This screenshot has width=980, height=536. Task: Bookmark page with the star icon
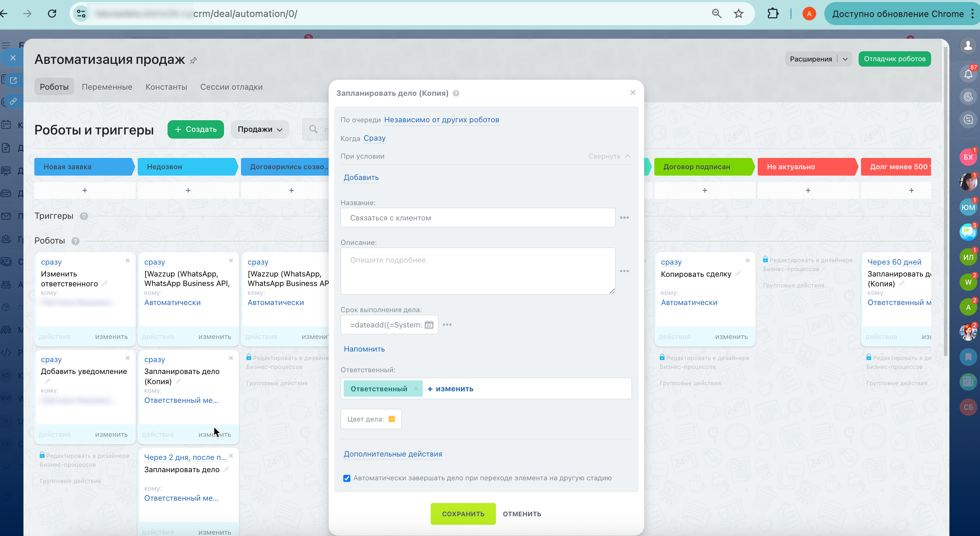[x=738, y=14]
